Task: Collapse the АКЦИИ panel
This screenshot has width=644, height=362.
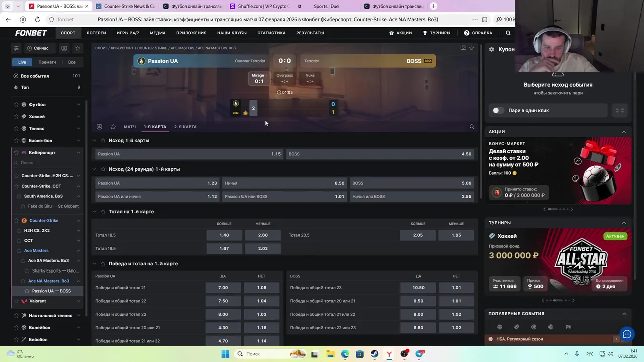Action: pos(624,132)
